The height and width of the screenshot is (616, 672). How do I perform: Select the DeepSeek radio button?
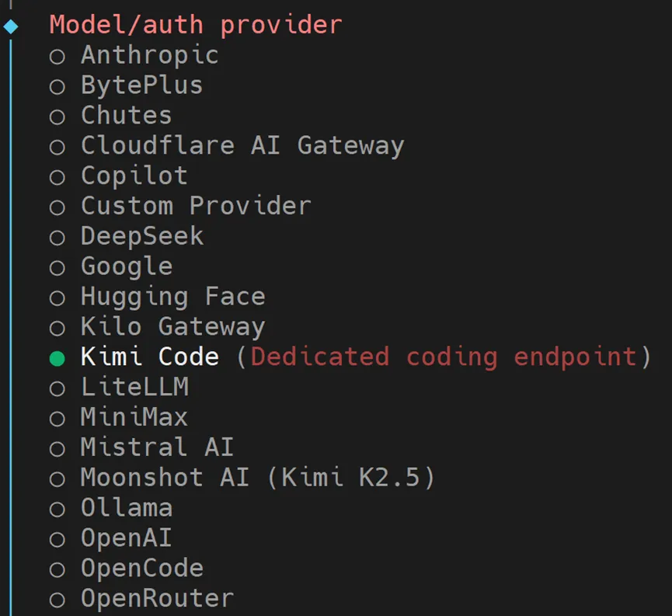click(x=57, y=237)
